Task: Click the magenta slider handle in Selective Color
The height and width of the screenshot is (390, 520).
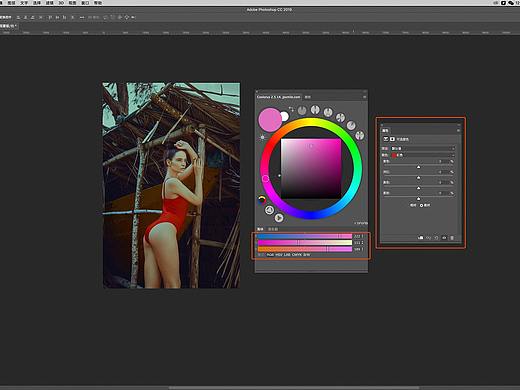Action: [x=419, y=178]
